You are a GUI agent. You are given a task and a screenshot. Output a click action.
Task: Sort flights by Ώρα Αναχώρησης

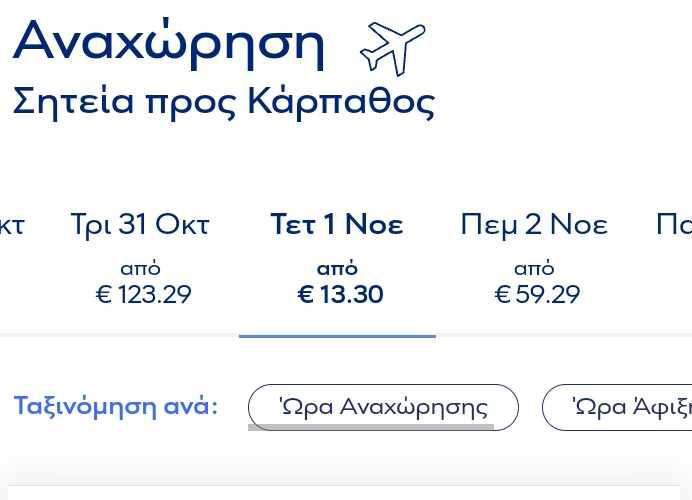383,407
